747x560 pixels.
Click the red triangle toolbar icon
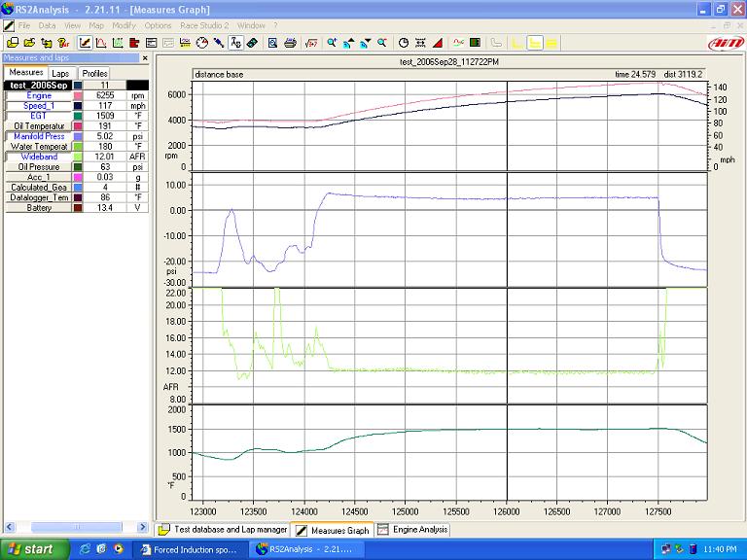coord(437,43)
